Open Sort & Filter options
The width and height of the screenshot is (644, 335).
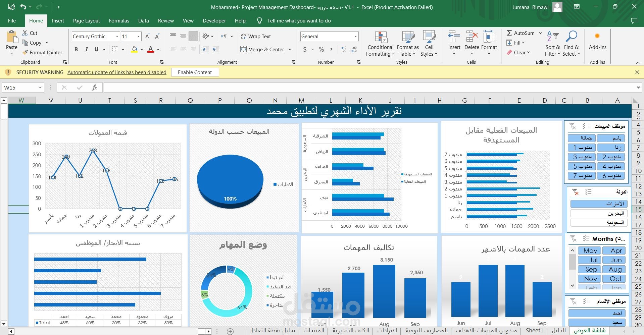tap(552, 44)
